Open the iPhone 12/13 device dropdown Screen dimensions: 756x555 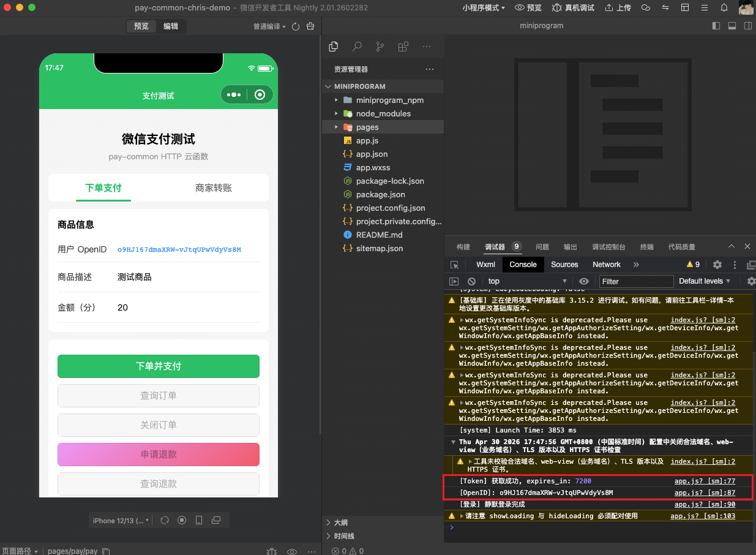point(121,520)
